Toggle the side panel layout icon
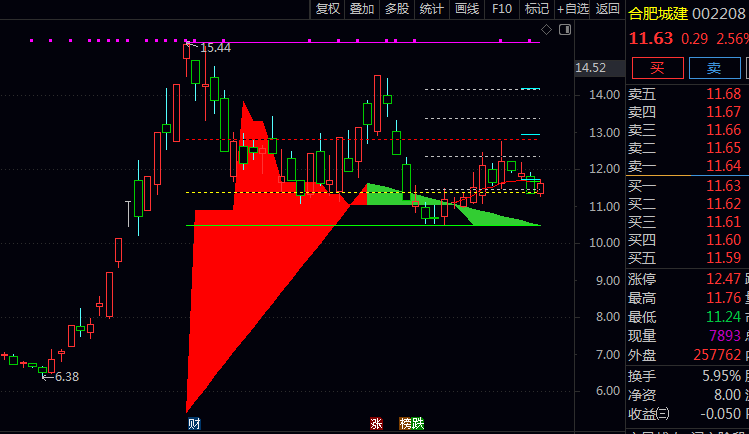749x434 pixels. pos(565,30)
